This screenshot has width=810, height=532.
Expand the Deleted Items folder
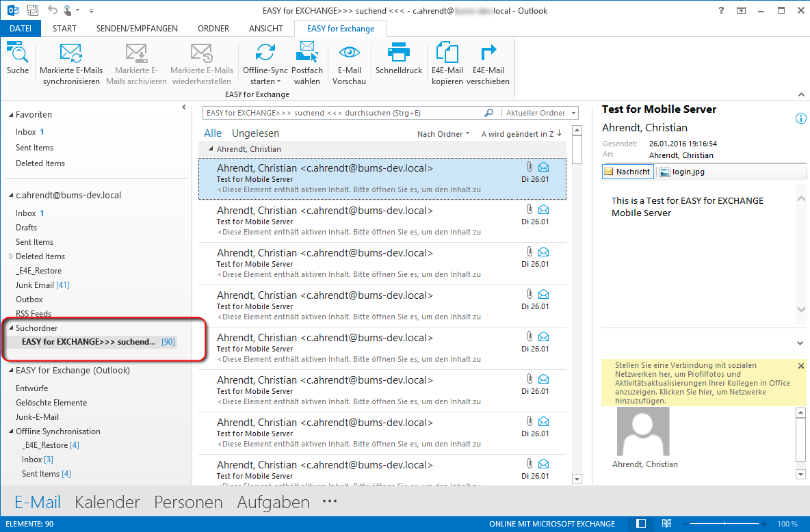coord(11,256)
